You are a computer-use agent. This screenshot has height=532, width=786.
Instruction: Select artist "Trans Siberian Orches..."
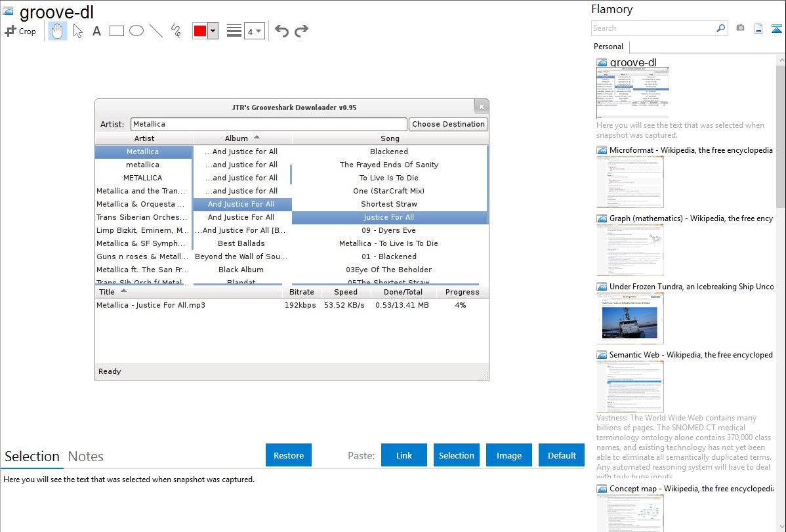click(x=142, y=217)
